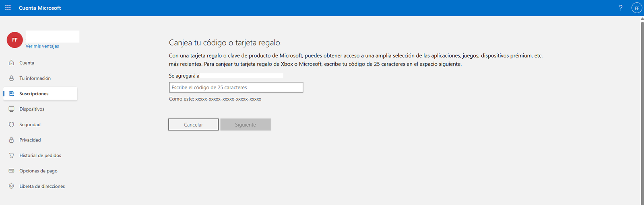Click the Cancelar button
Viewport: 644px width, 205px height.
click(194, 125)
